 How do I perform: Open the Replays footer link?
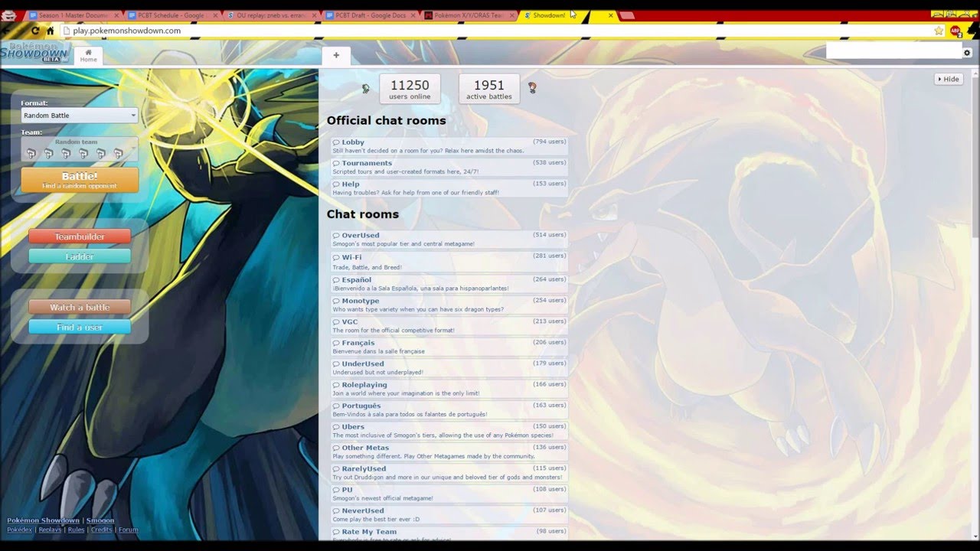[x=50, y=530]
